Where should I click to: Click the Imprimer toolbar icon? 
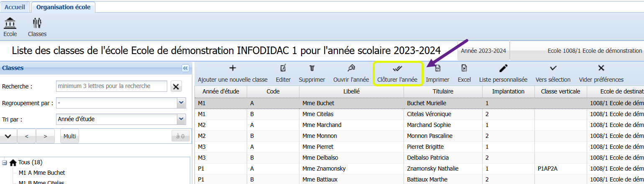(x=437, y=68)
